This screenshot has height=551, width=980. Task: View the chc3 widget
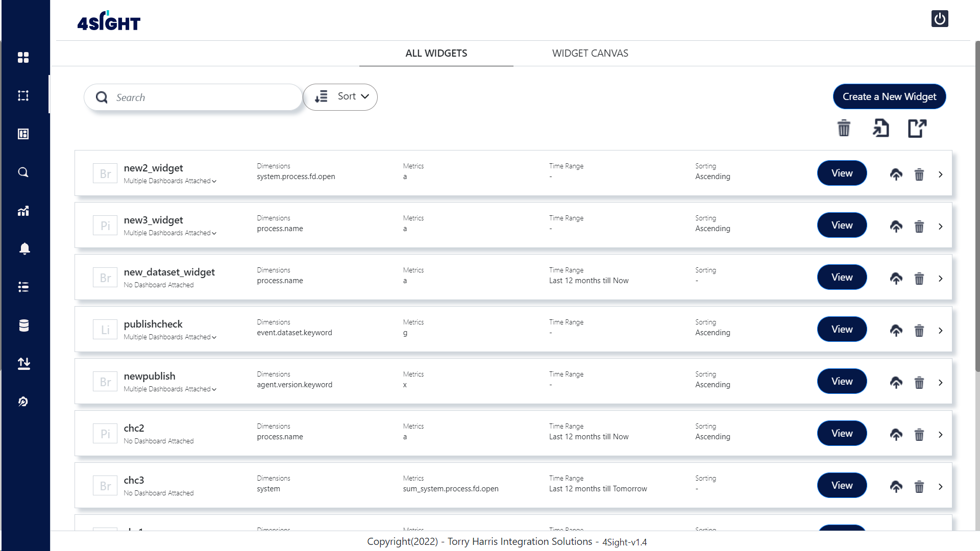click(841, 485)
